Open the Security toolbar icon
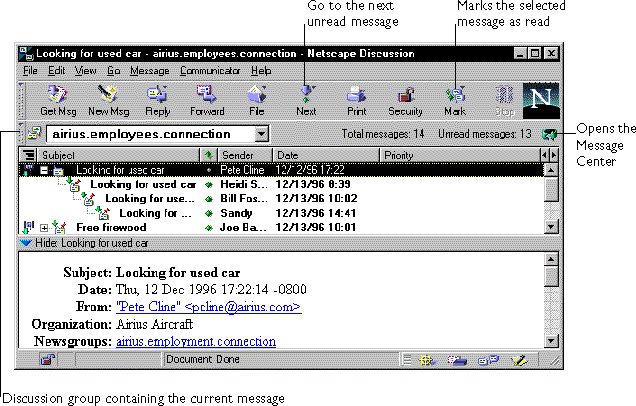 coord(405,100)
